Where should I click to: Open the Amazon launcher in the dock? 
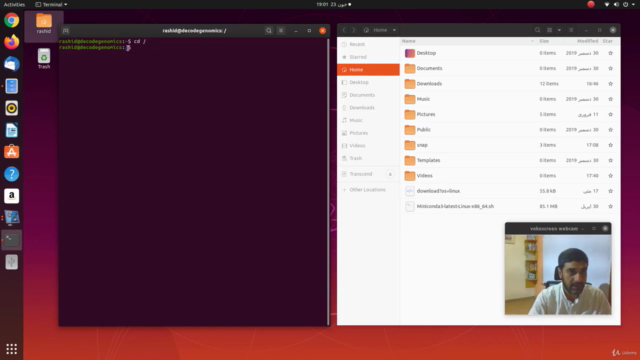[11, 196]
